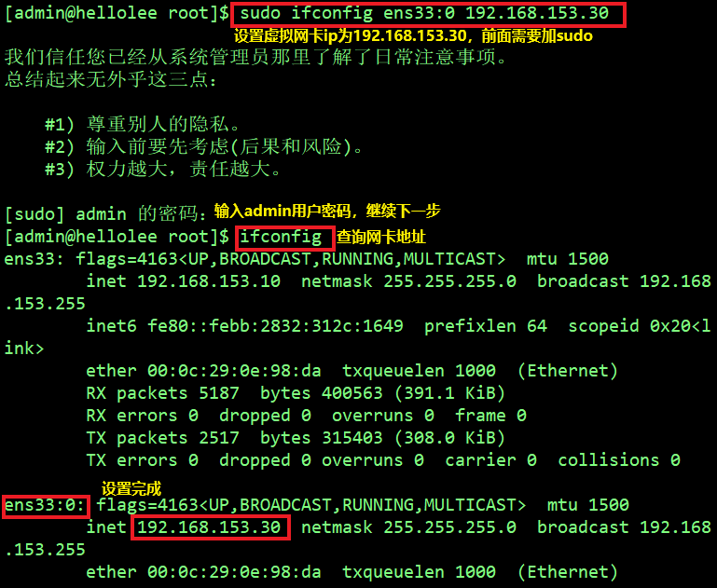Click the #3) 权力越大 warning line

(x=163, y=169)
